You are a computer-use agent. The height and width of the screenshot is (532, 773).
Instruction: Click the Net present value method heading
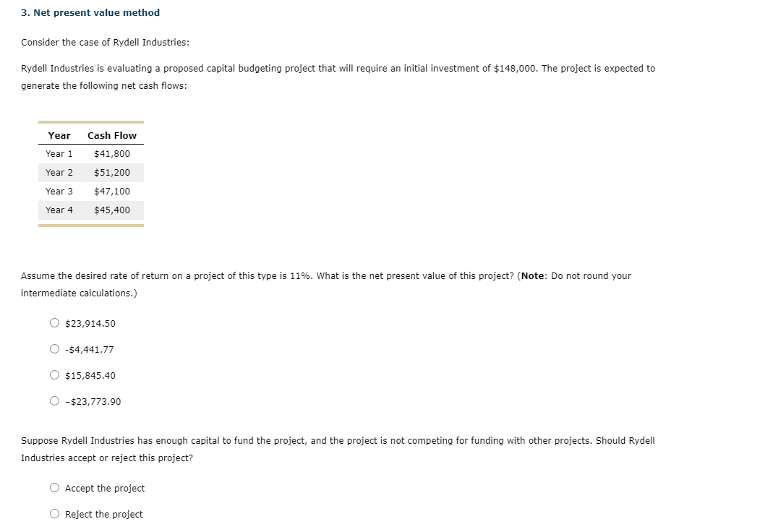tap(90, 12)
